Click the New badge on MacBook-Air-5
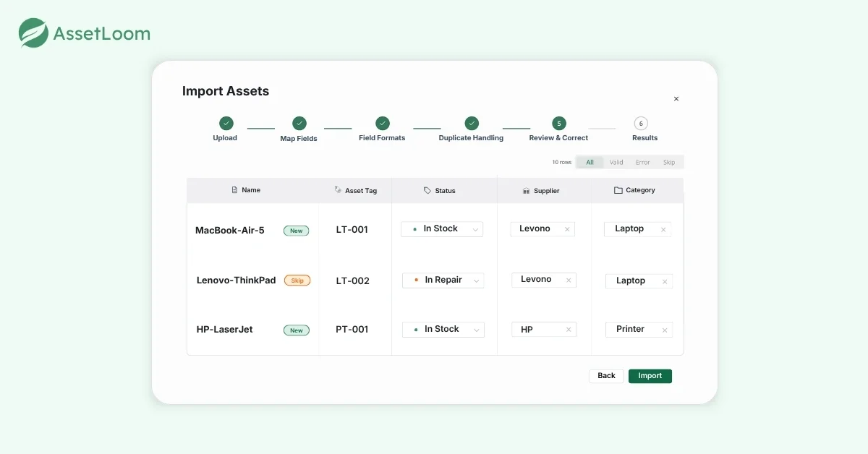The image size is (868, 454). point(297,231)
